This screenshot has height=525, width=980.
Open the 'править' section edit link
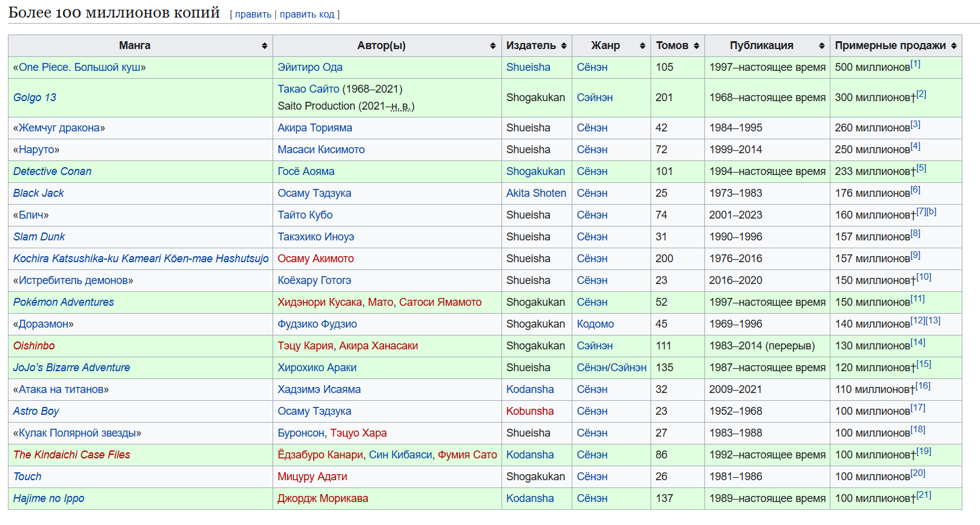point(253,15)
